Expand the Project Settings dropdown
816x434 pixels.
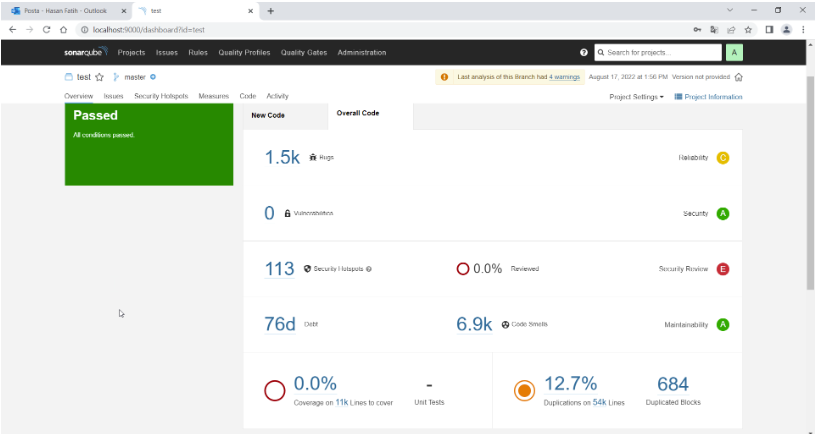(636, 97)
